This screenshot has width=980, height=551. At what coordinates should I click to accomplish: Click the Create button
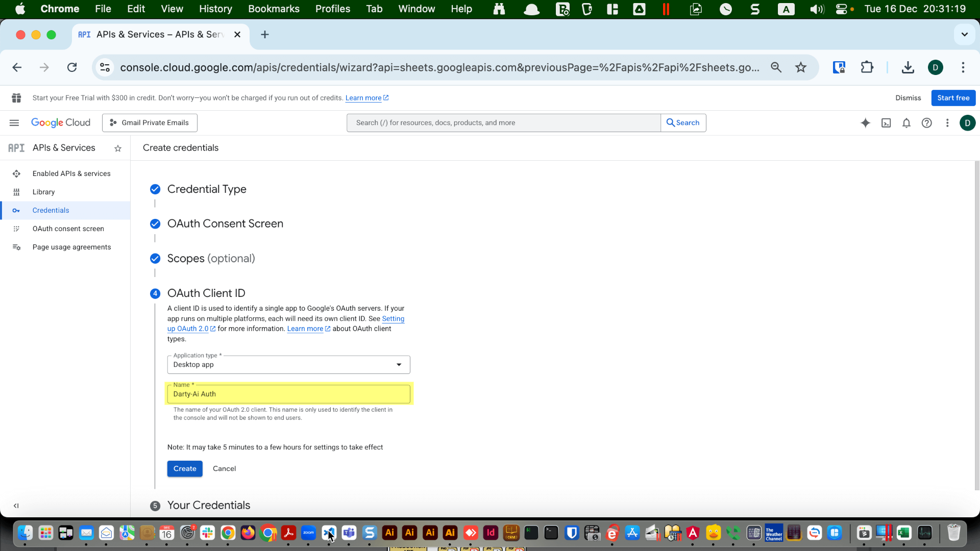[x=184, y=468]
